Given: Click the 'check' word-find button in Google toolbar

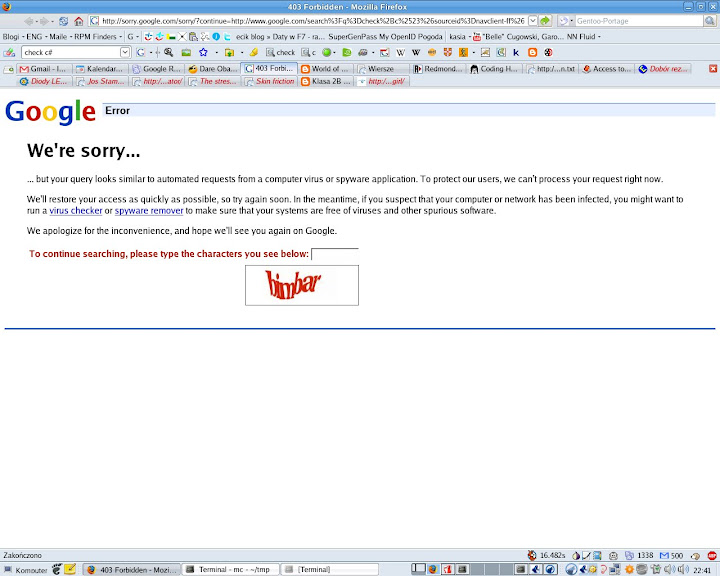Looking at the screenshot, I should coord(280,52).
